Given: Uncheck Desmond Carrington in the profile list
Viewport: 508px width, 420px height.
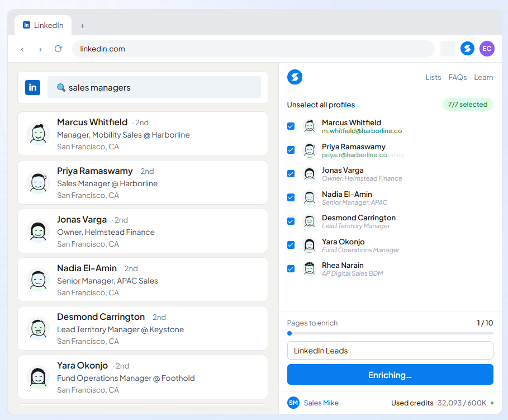Looking at the screenshot, I should (x=291, y=221).
